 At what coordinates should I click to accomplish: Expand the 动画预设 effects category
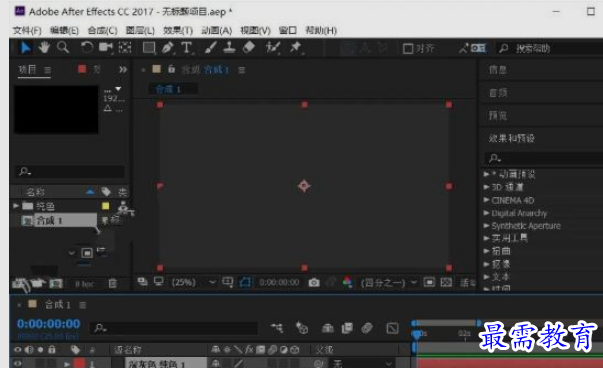tap(486, 174)
